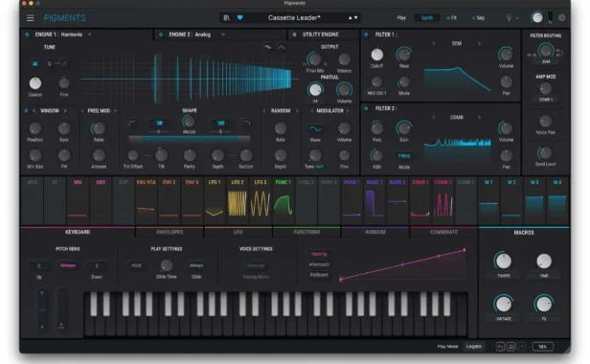Switch Filter 2 COMB type with right arrow
Viewport: 590px width, 364px height.
pos(479,118)
